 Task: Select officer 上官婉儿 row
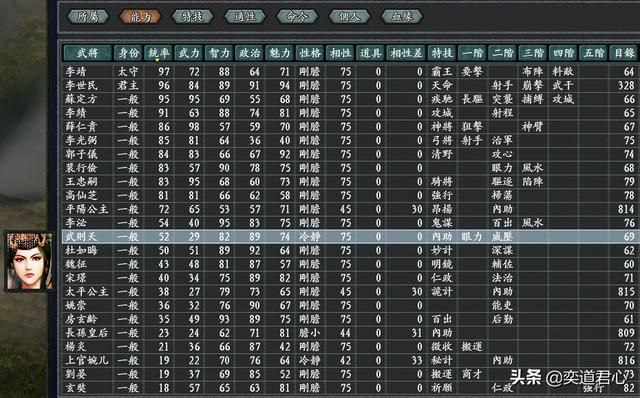click(x=351, y=360)
